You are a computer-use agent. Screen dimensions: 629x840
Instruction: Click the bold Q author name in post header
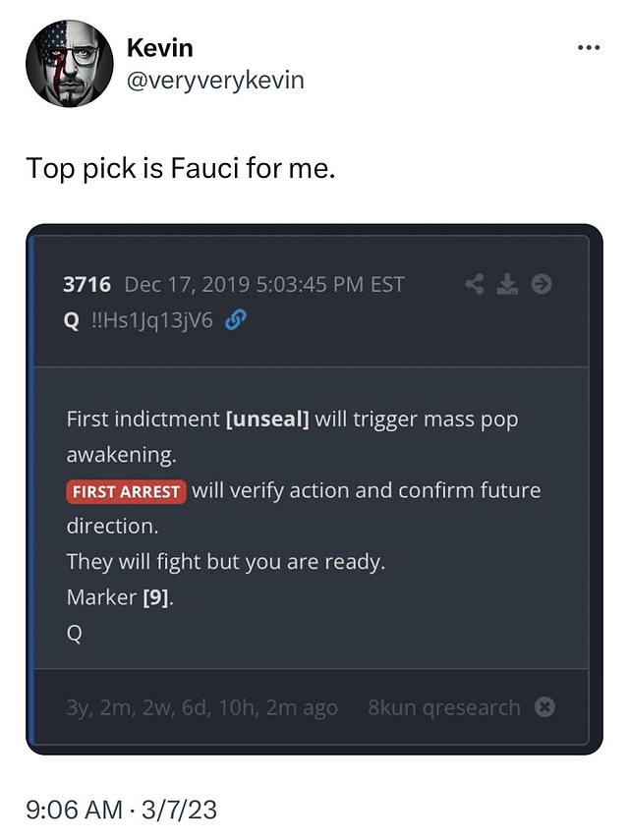72,321
